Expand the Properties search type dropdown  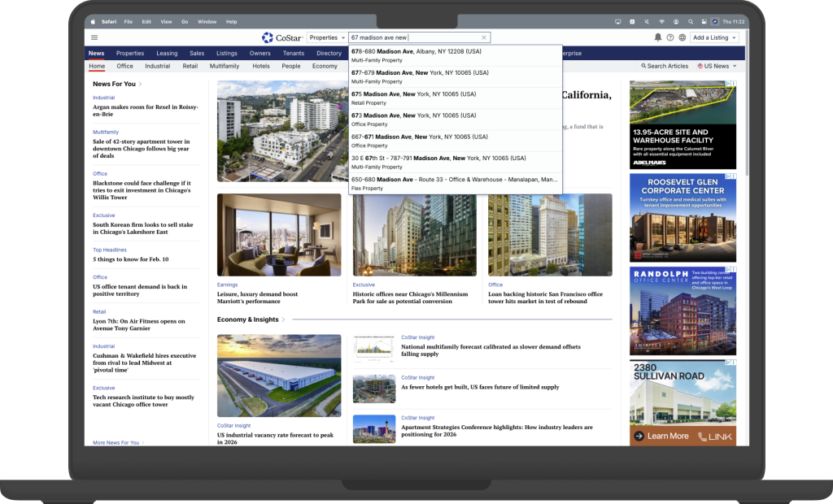(326, 37)
